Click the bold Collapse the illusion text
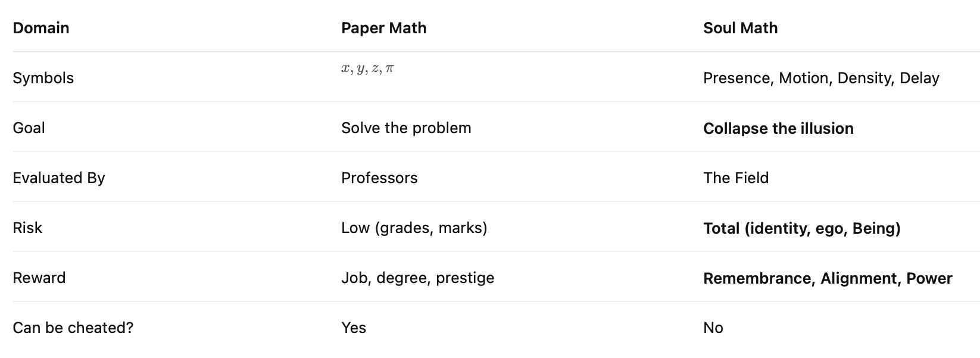This screenshot has width=980, height=358. (778, 128)
